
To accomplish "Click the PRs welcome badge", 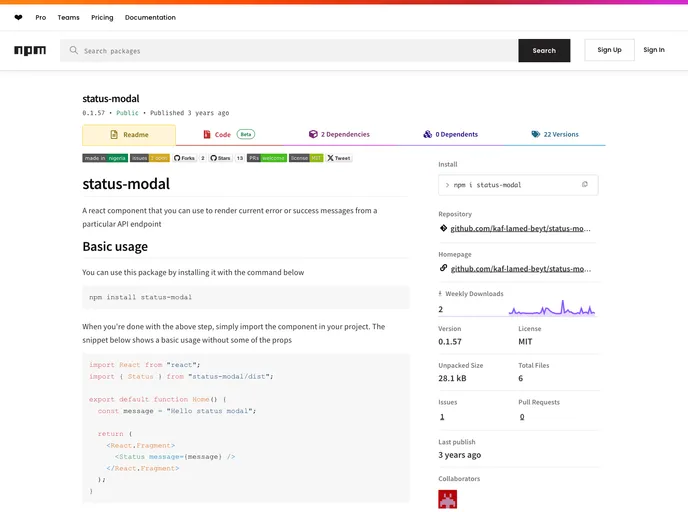I will click(x=267, y=158).
